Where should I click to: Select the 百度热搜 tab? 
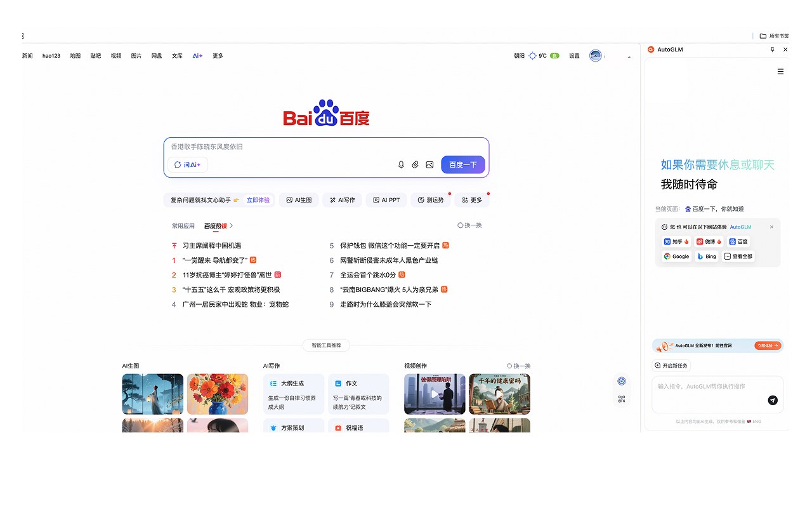pos(216,225)
